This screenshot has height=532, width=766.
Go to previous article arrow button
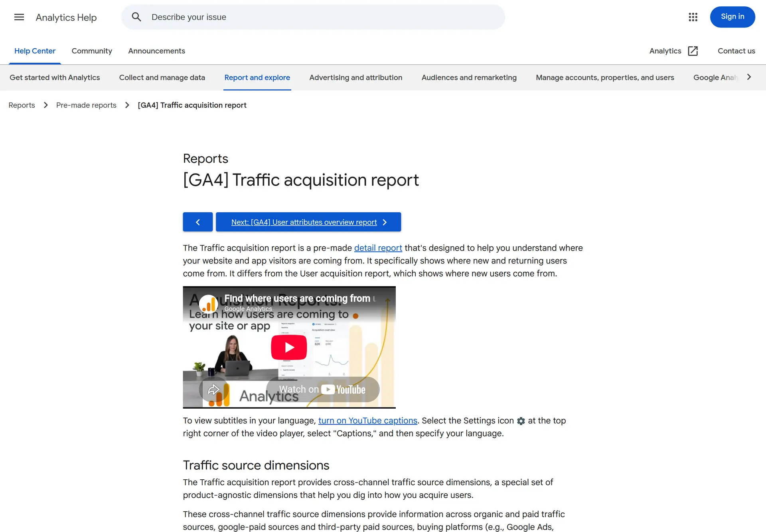(x=198, y=222)
